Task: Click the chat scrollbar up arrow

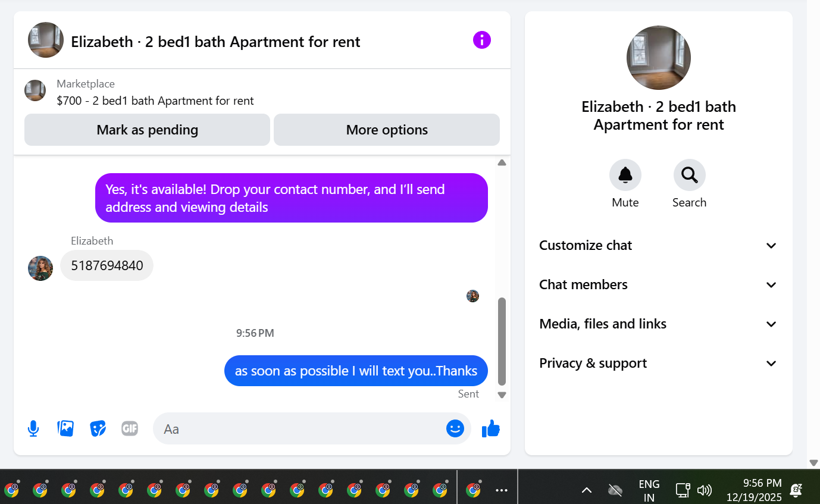Action: pos(502,162)
